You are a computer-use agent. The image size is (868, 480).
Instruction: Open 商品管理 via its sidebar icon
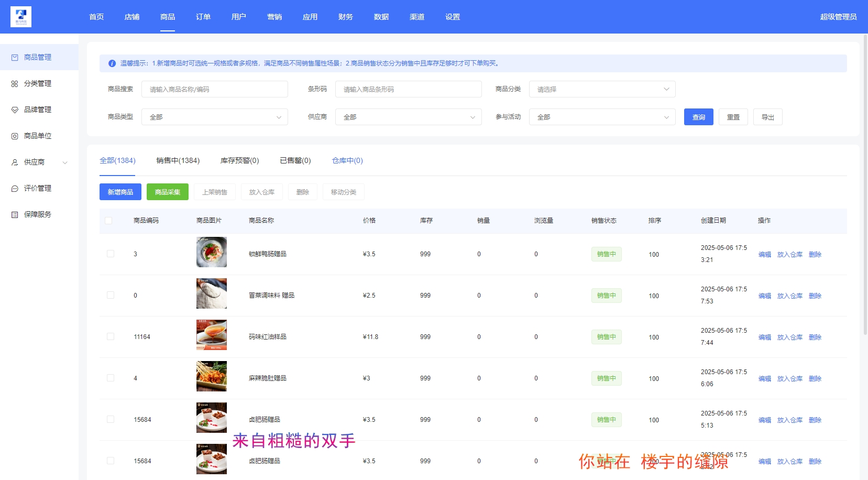[x=15, y=58]
